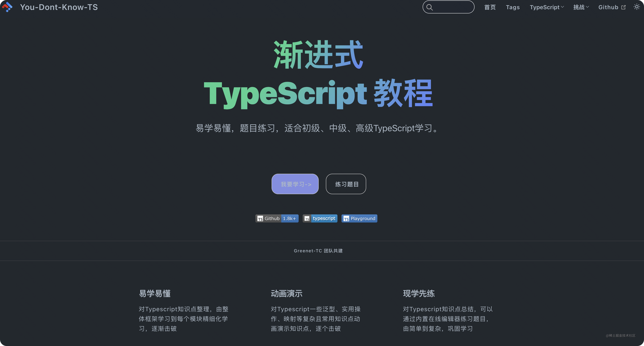Click the 练习题目 button

(346, 184)
